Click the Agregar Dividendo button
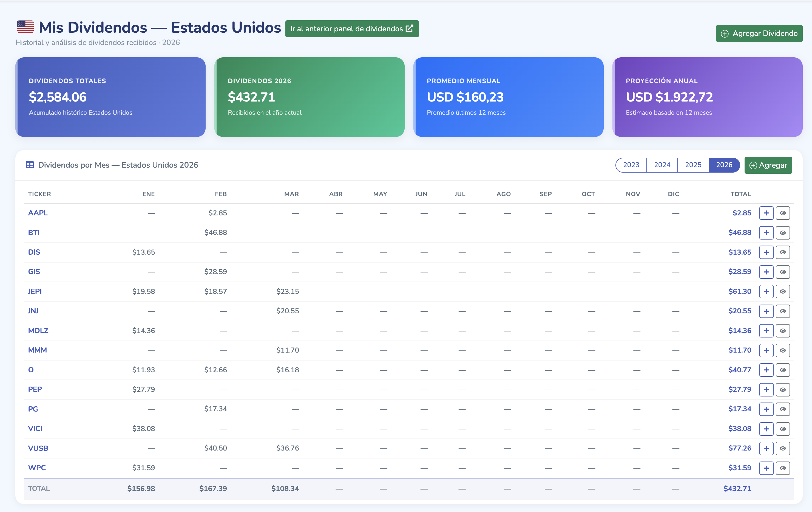This screenshot has width=812, height=512. tap(759, 33)
